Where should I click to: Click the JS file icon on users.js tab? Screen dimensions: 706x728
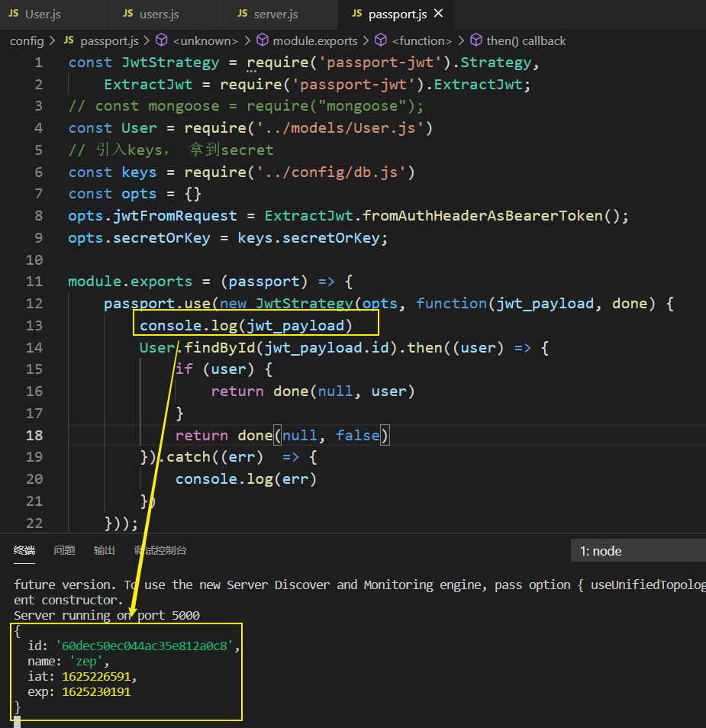pos(128,14)
